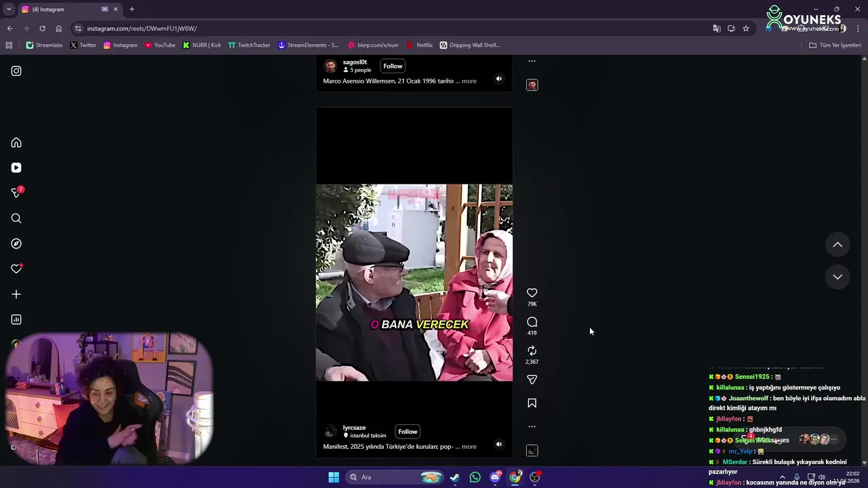Open audio thumbnail of lyrcsaze reel
Screen dimensions: 868x488
[532, 451]
